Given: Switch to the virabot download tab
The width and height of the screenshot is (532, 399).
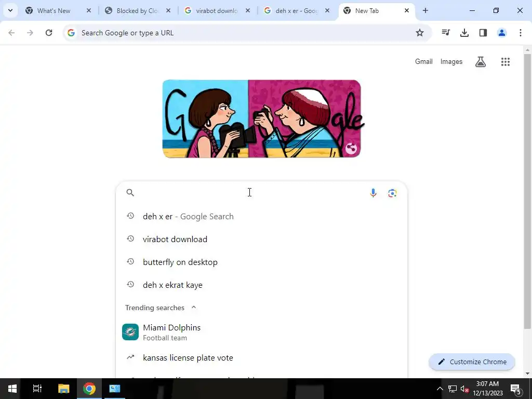Looking at the screenshot, I should click(217, 11).
